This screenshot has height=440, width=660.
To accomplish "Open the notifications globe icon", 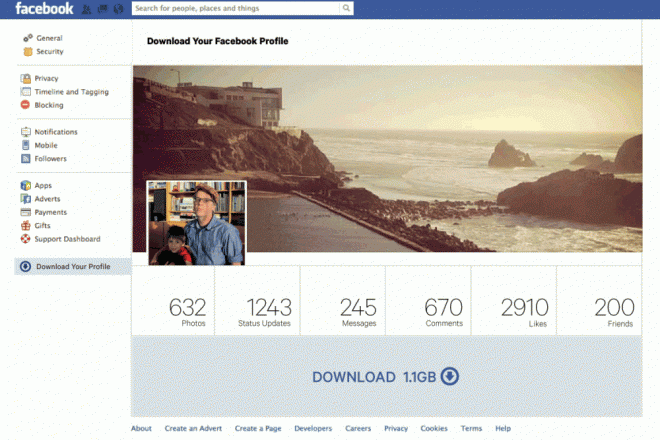I will tap(119, 9).
